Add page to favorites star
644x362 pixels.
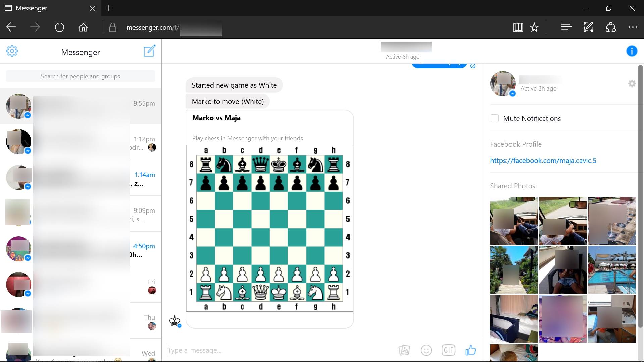(534, 27)
